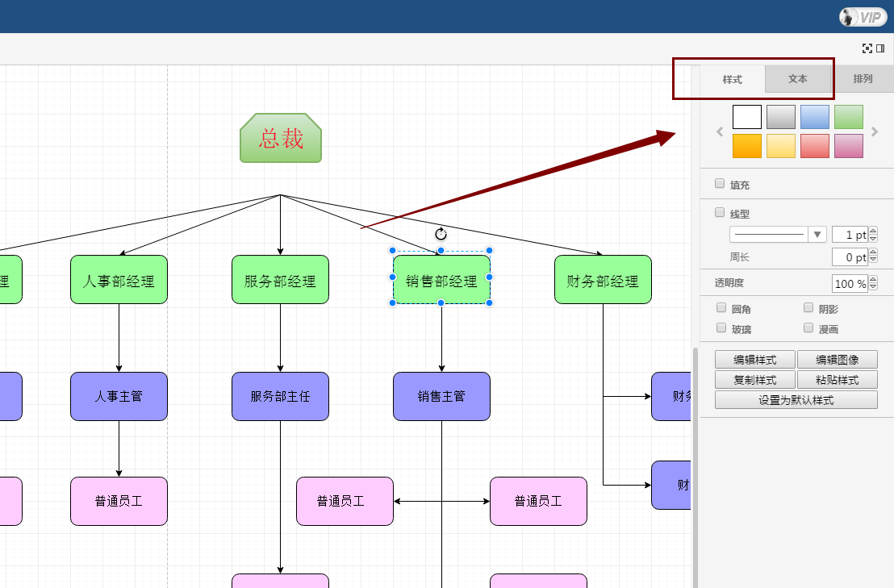894x588 pixels.
Task: Enable the 线型 checkbox
Action: (720, 212)
